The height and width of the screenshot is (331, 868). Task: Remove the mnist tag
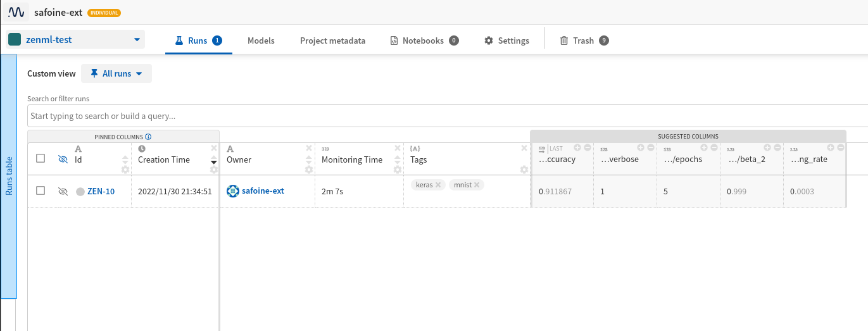click(x=477, y=185)
